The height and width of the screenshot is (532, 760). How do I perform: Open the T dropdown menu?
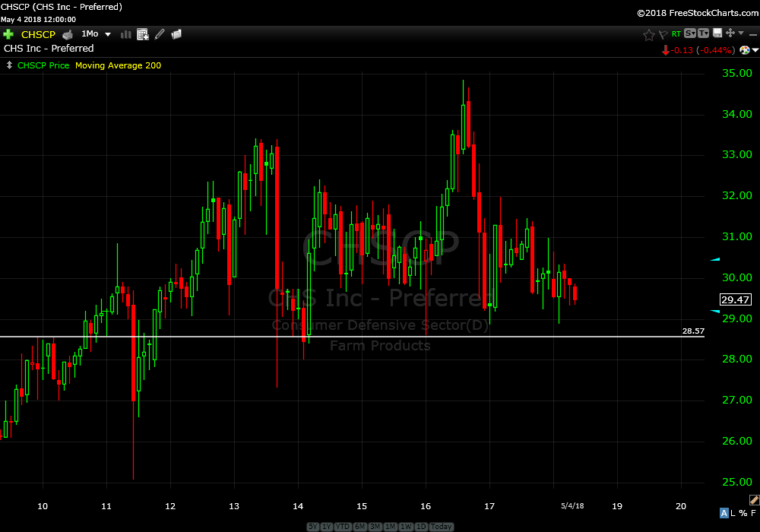tap(703, 33)
